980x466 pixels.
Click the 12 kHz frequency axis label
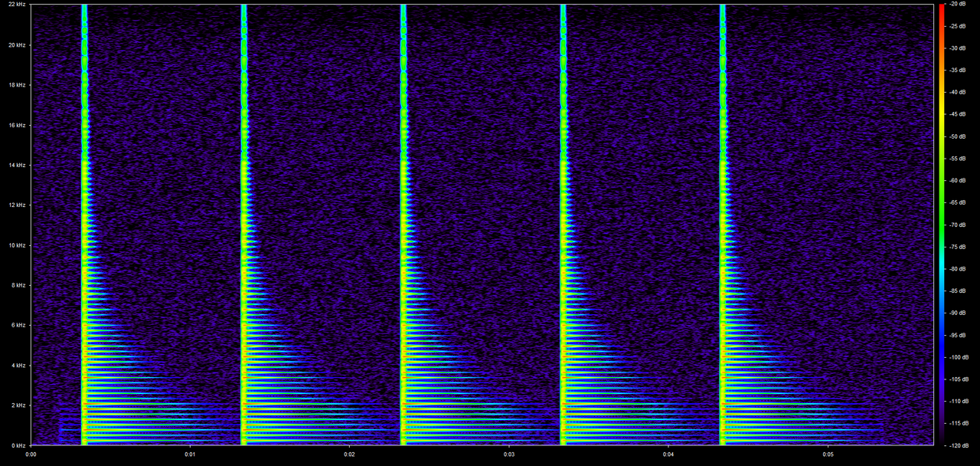tap(17, 205)
